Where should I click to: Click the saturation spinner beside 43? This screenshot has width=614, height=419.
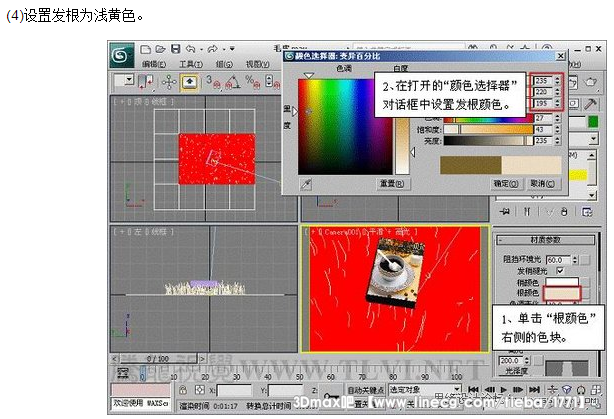[x=558, y=129]
